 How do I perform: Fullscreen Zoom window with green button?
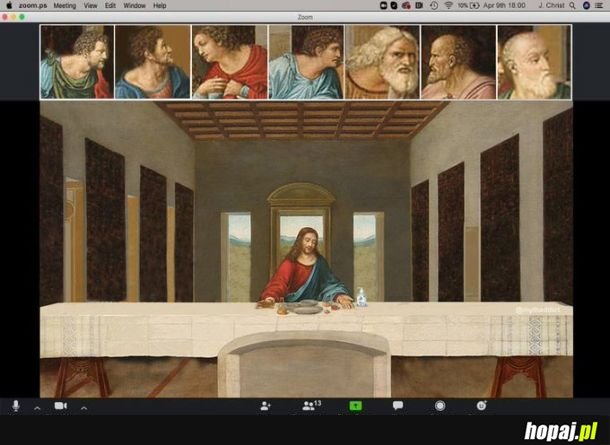22,17
